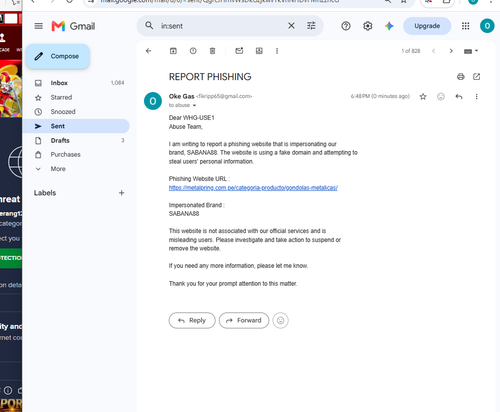Image resolution: width=500 pixels, height=412 pixels.
Task: Open the email in a new window
Action: coord(477,77)
